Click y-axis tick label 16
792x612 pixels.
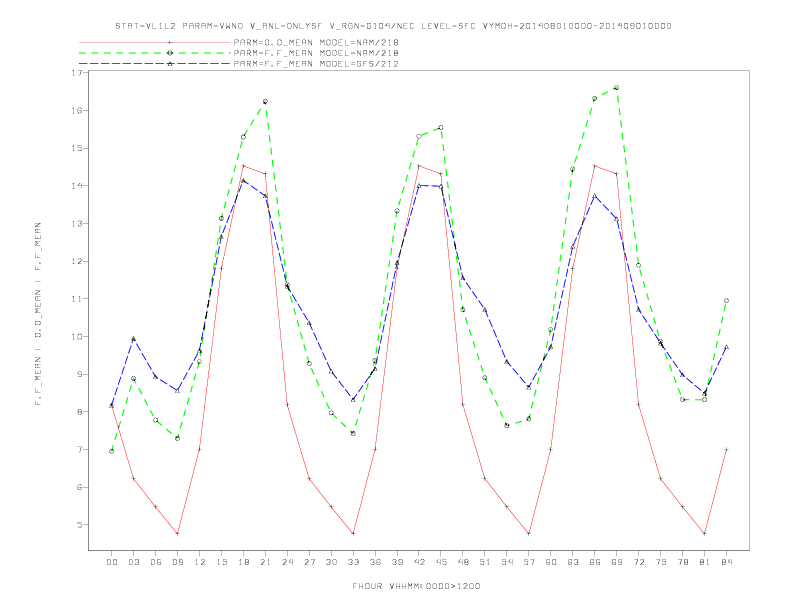pos(77,111)
